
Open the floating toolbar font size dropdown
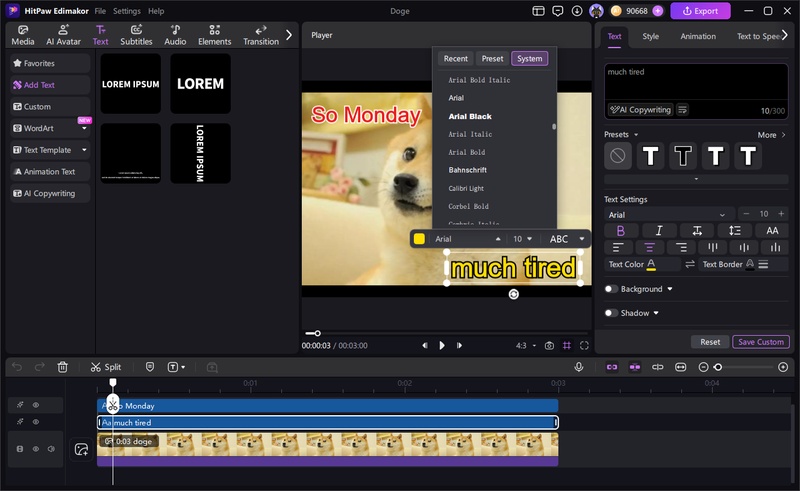pyautogui.click(x=522, y=239)
